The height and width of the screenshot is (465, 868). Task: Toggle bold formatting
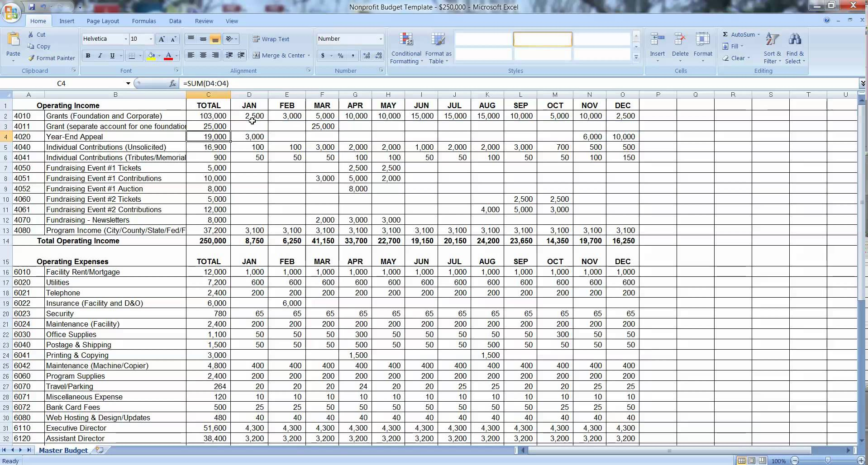click(88, 56)
